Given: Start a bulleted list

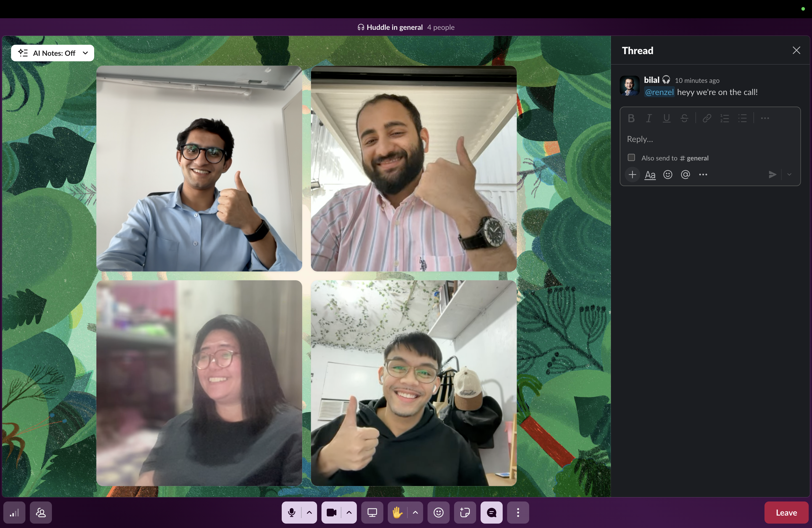Looking at the screenshot, I should (742, 118).
